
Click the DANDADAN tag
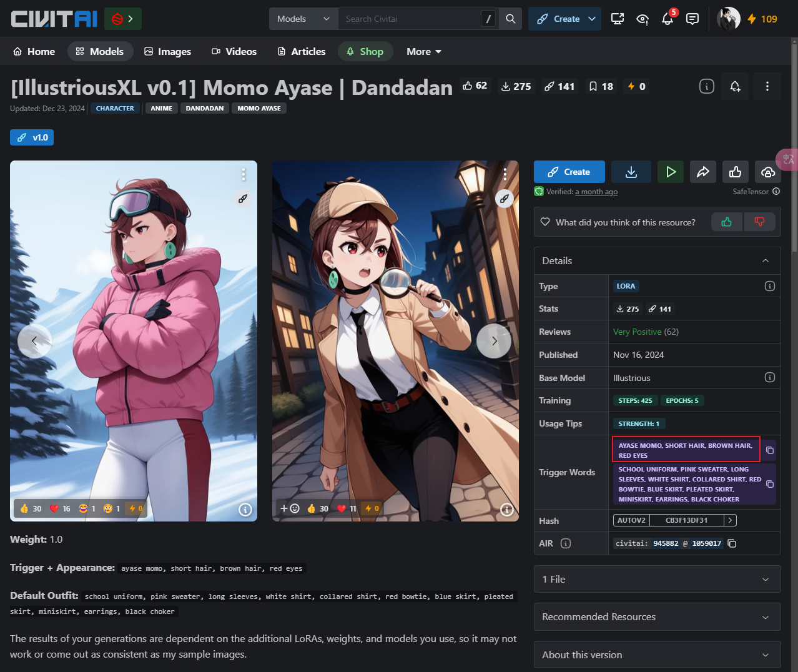pyautogui.click(x=205, y=108)
